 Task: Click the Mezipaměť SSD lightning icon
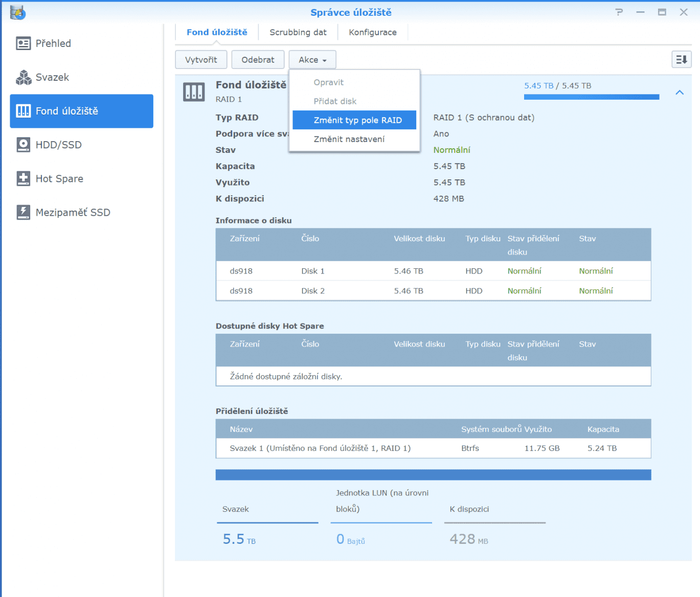coord(24,212)
